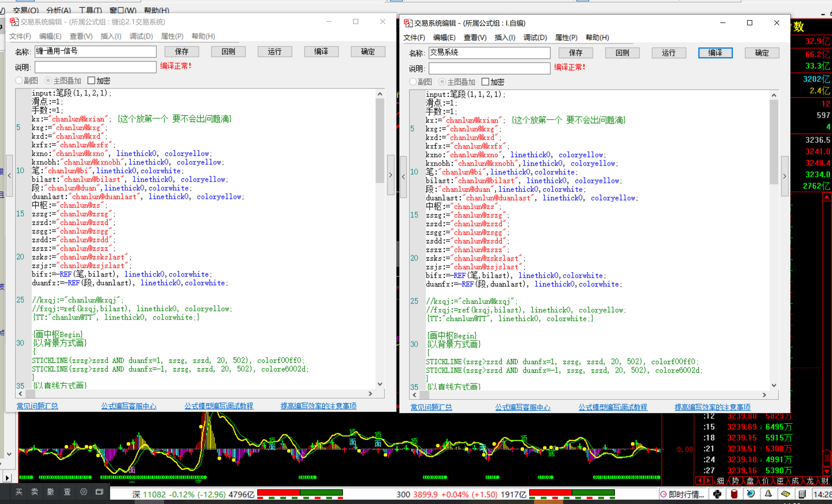Expand left editor's right side panel arrow
This screenshot has width=832, height=504.
[391, 175]
